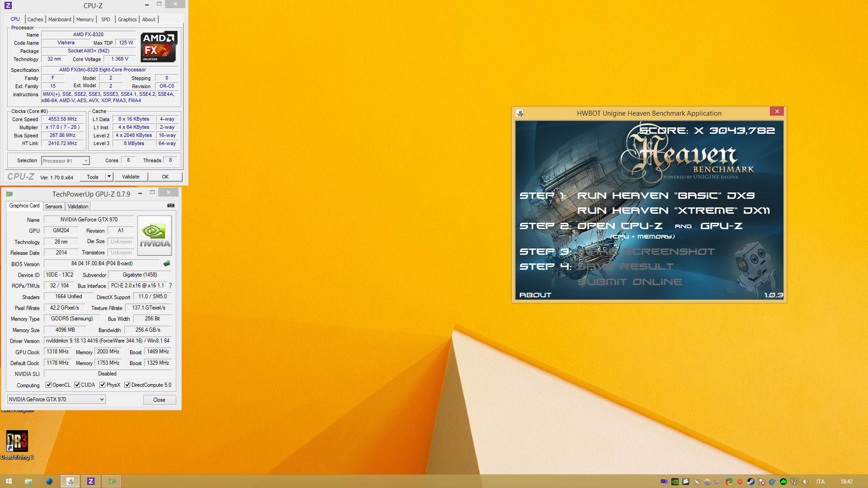Open the NVIDIA tray icon
The image size is (868, 488).
675,482
